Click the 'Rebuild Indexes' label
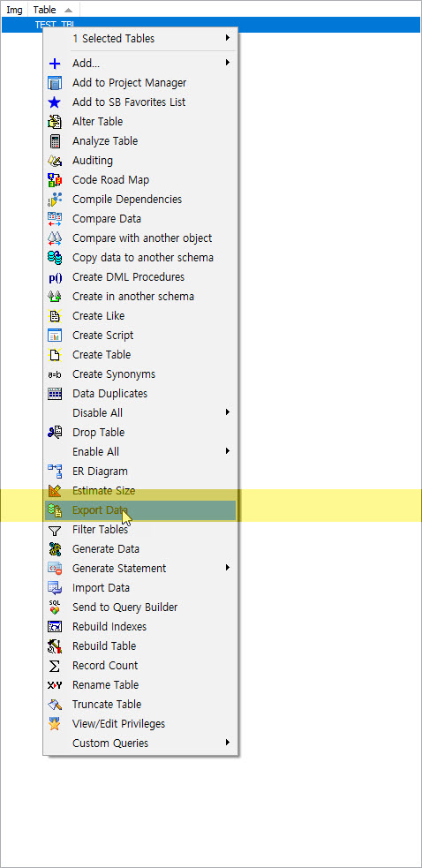Image resolution: width=422 pixels, height=868 pixels. pos(109,627)
